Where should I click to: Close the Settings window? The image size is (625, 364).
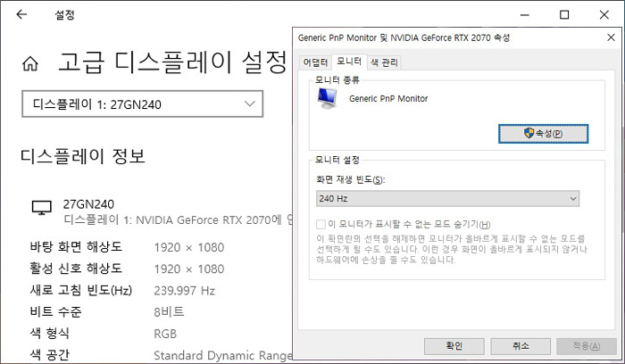coord(604,15)
